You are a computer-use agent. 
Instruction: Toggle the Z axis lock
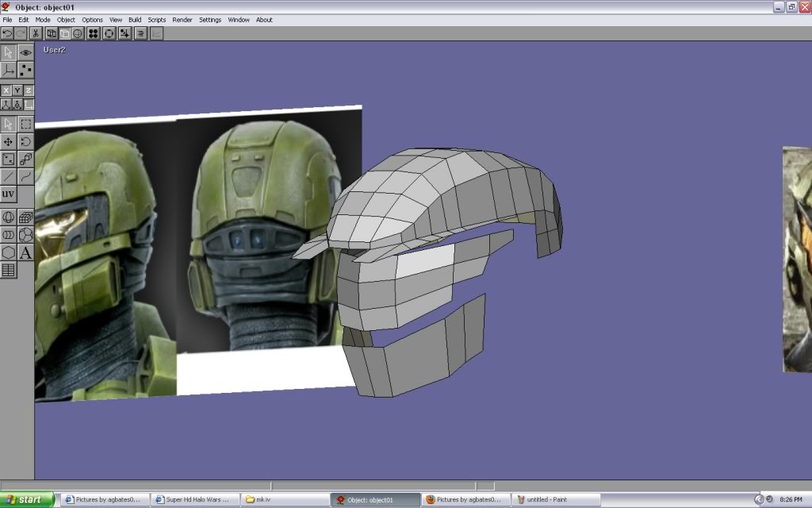point(29,90)
